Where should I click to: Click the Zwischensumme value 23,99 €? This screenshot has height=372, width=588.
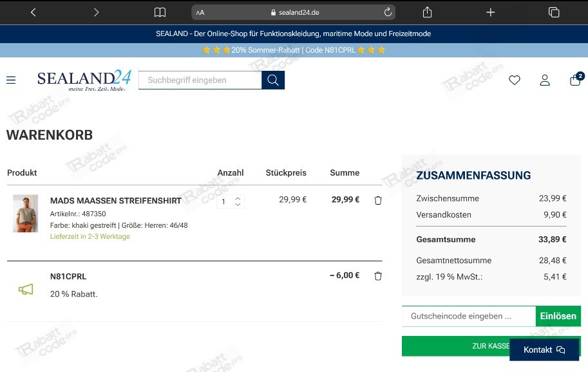click(x=553, y=198)
